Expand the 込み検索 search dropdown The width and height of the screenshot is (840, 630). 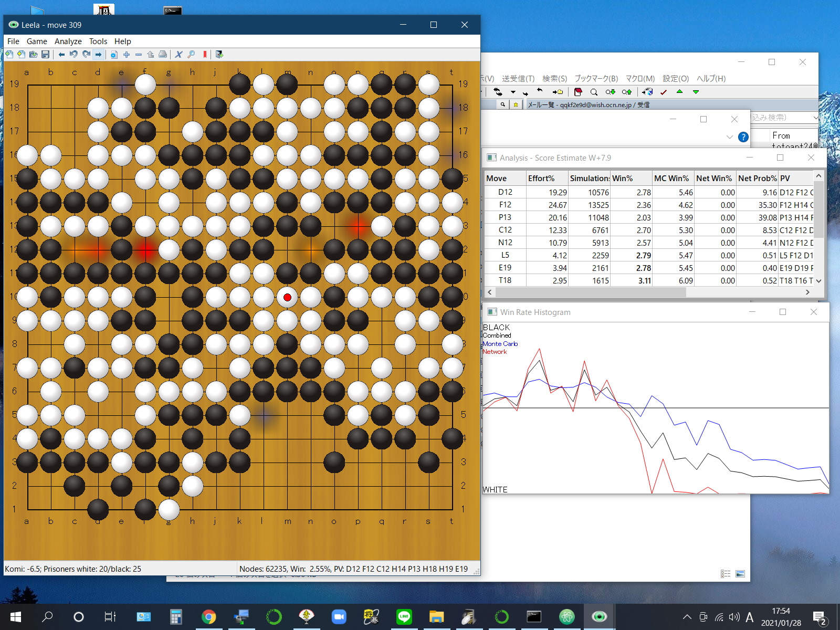[814, 118]
